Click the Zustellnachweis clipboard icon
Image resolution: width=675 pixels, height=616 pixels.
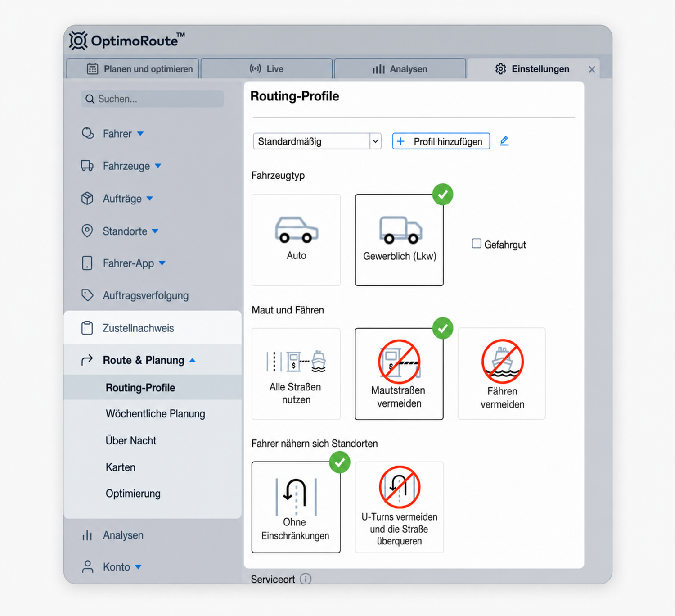coord(87,328)
